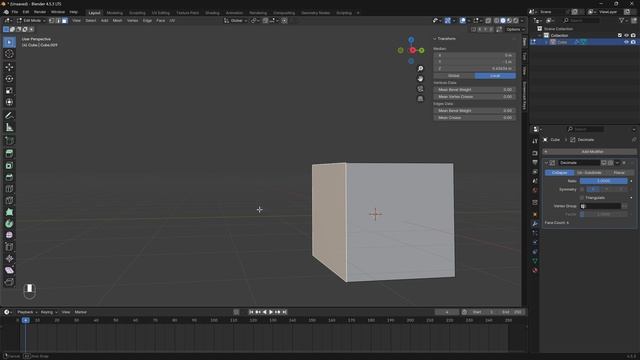Open the Global transform orientation dropdown

236,20
